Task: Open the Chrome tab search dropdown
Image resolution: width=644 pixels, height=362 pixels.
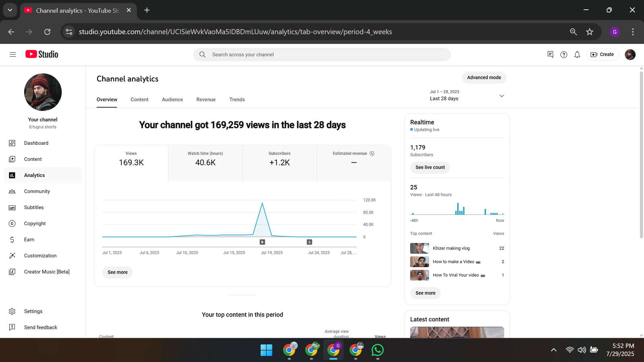Action: point(10,10)
